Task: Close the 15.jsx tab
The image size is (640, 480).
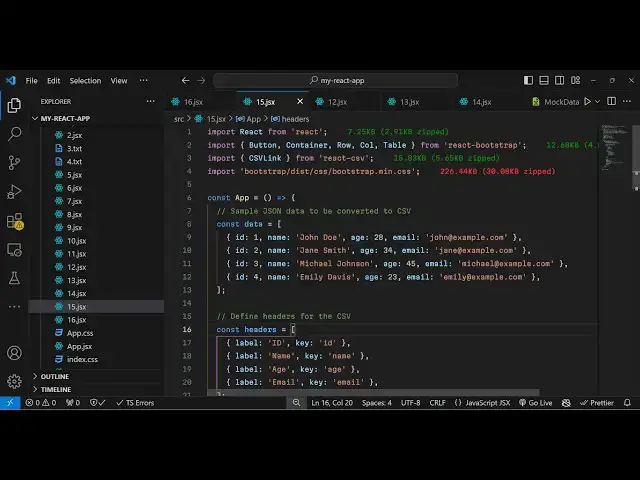Action: (x=300, y=101)
